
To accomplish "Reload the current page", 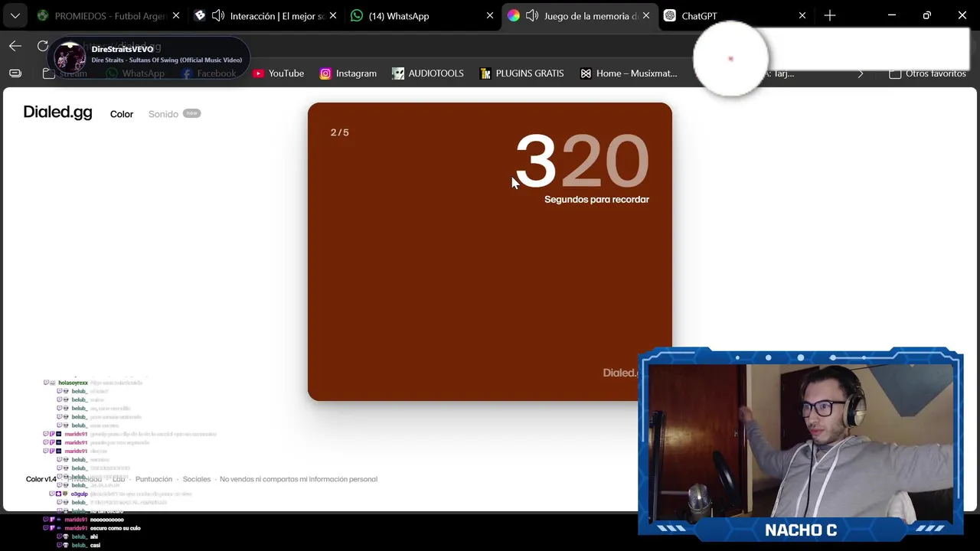I will click(x=43, y=46).
